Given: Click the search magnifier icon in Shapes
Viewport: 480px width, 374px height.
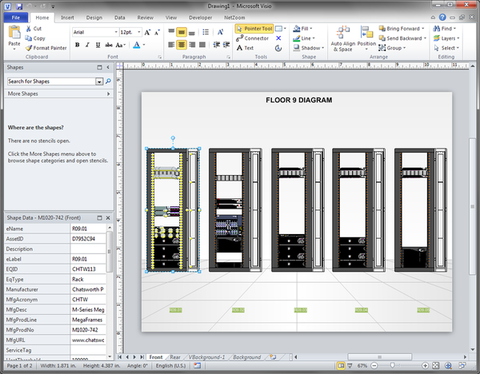Looking at the screenshot, I should pos(108,81).
